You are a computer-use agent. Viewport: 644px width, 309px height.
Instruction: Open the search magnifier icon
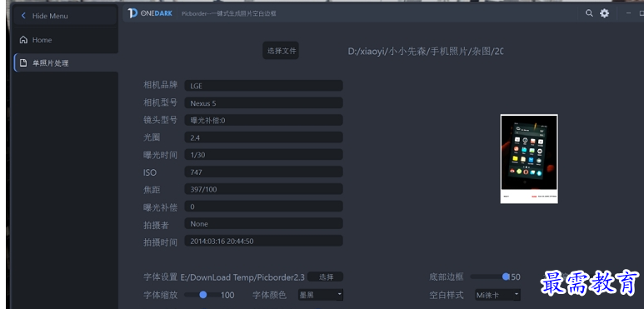pyautogui.click(x=589, y=13)
